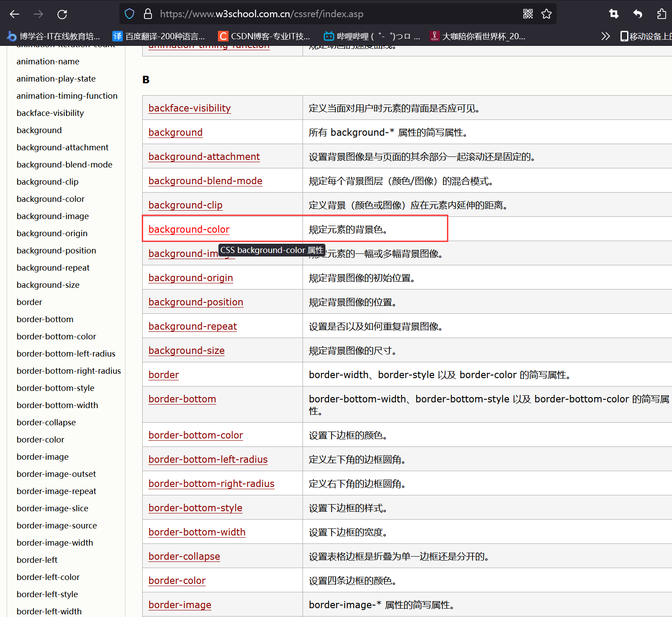Select animation-play-state in the sidebar

coord(56,78)
